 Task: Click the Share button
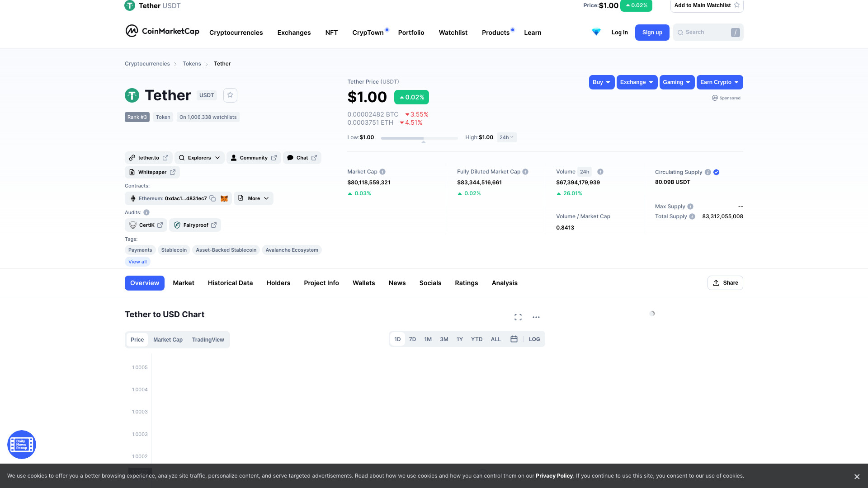725,283
